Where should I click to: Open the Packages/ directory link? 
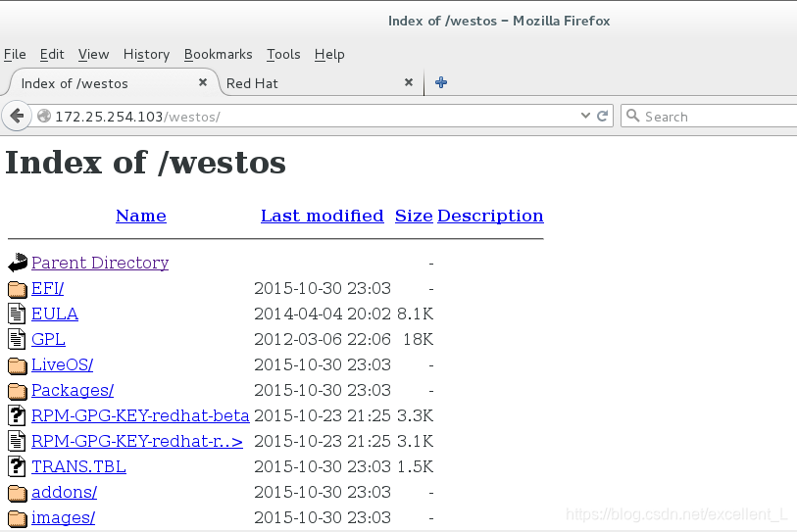pos(73,390)
